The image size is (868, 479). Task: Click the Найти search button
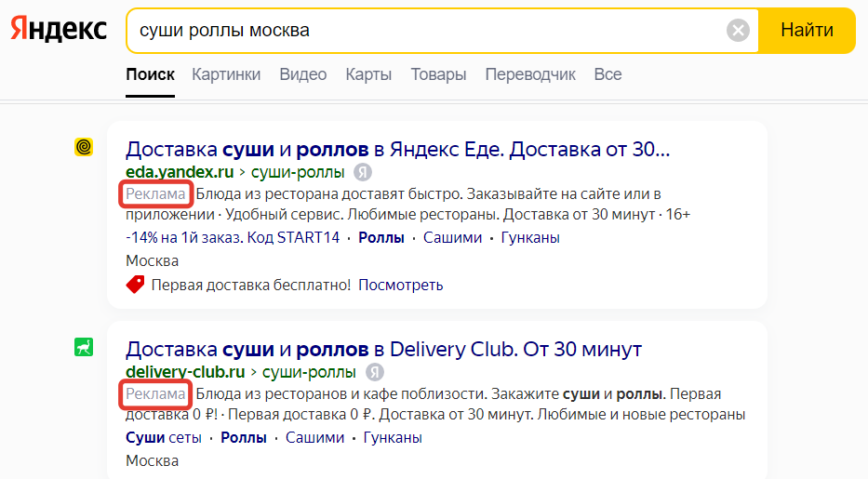tap(807, 31)
